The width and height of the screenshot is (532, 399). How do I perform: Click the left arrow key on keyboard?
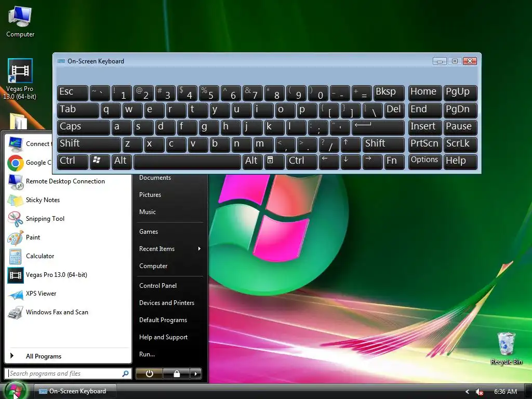tap(329, 162)
